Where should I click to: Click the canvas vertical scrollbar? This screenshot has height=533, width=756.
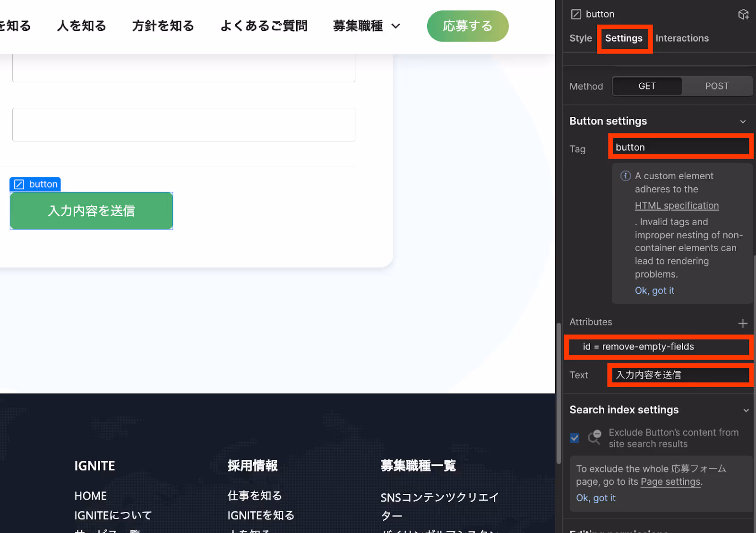pos(558,393)
